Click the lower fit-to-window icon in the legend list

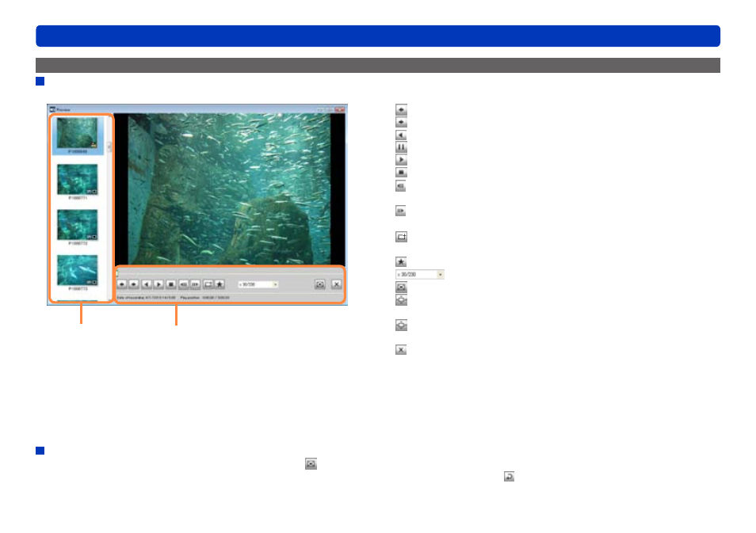[401, 326]
